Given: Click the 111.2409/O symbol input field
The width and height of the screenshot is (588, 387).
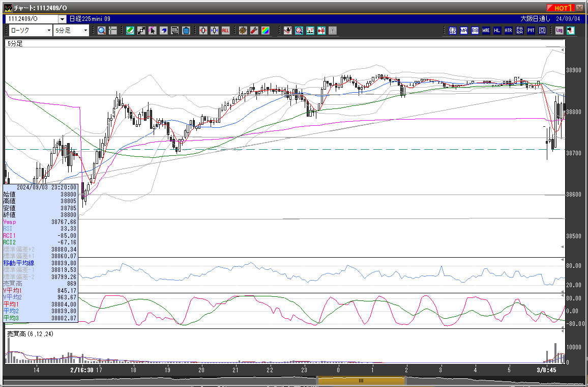Looking at the screenshot, I should (32, 19).
